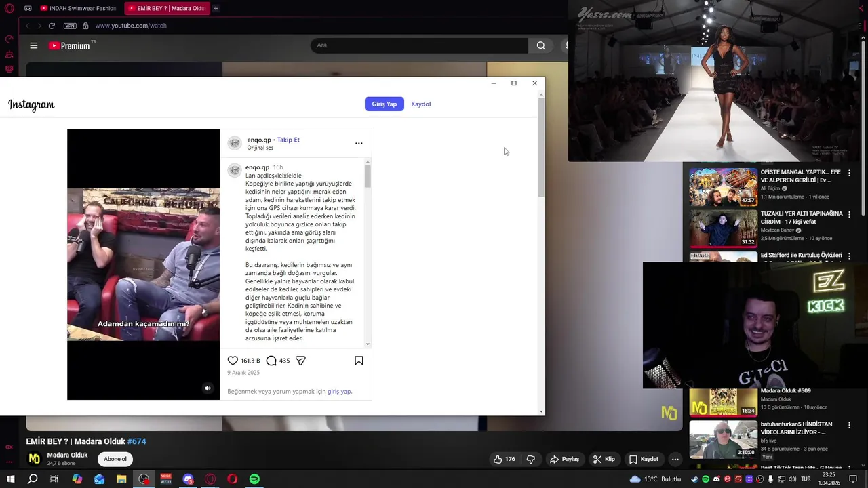868x488 pixels.
Task: Open the GX Corner gamepad icon
Action: 28,8
